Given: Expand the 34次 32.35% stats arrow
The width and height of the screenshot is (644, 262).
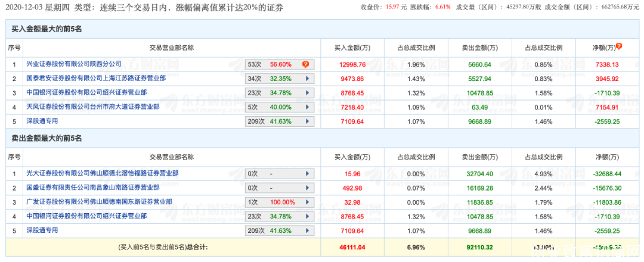Looking at the screenshot, I should coord(307,79).
